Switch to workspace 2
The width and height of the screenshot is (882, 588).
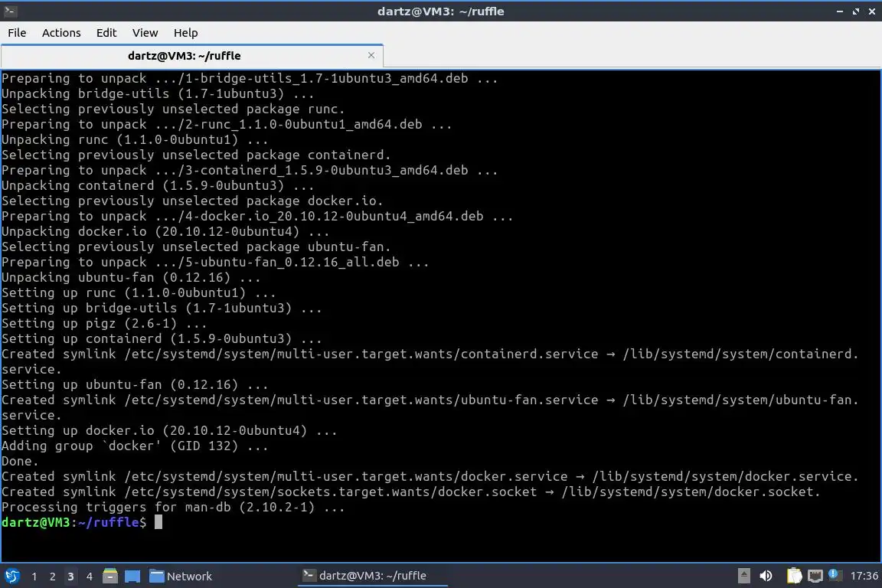[x=53, y=577]
